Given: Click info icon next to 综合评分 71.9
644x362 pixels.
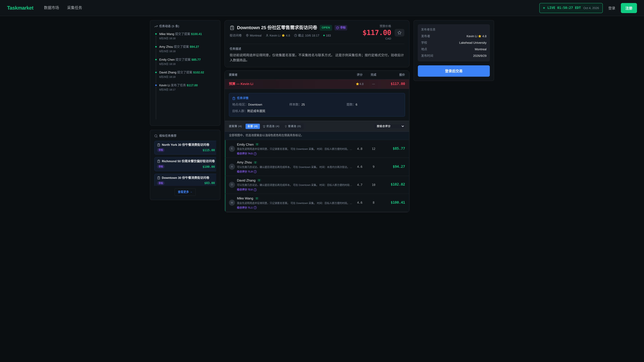Looking at the screenshot, I should [x=255, y=172].
